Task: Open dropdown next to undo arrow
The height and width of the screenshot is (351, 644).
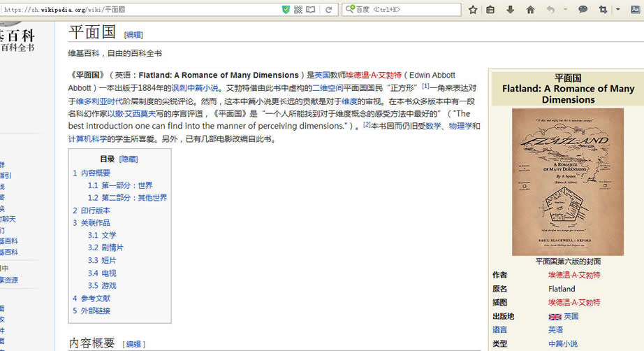Action: (565, 9)
